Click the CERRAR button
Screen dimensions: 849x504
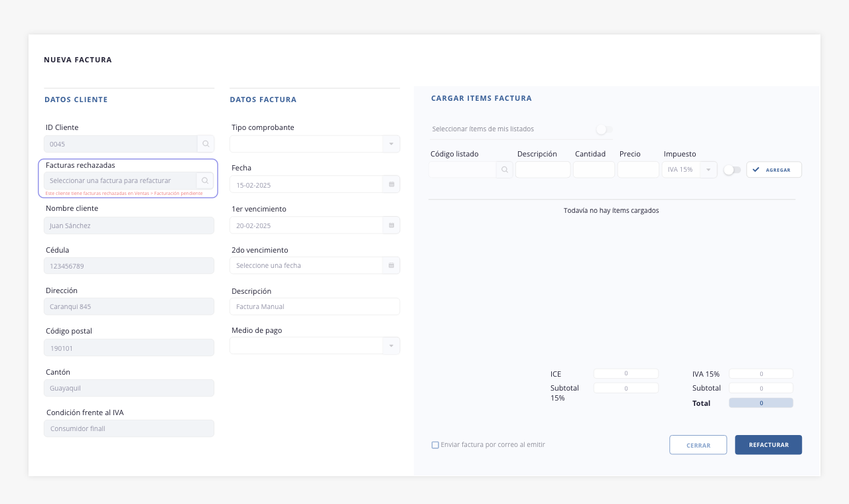(698, 445)
